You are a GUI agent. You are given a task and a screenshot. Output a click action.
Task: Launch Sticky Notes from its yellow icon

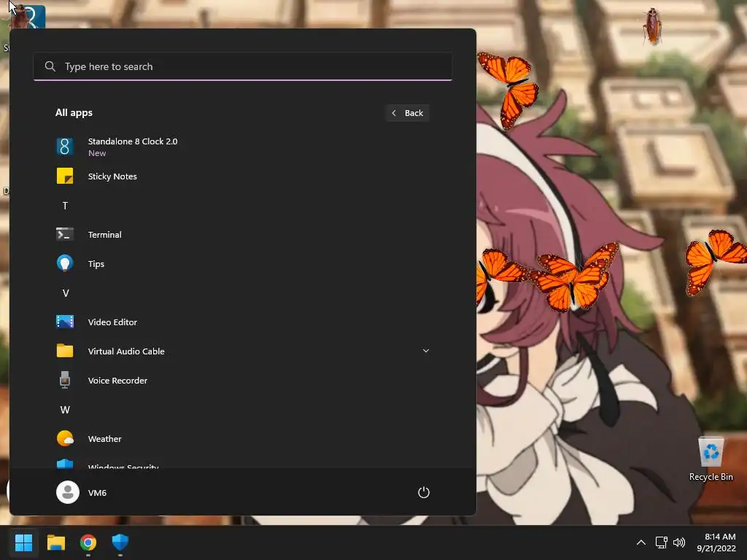coord(65,176)
